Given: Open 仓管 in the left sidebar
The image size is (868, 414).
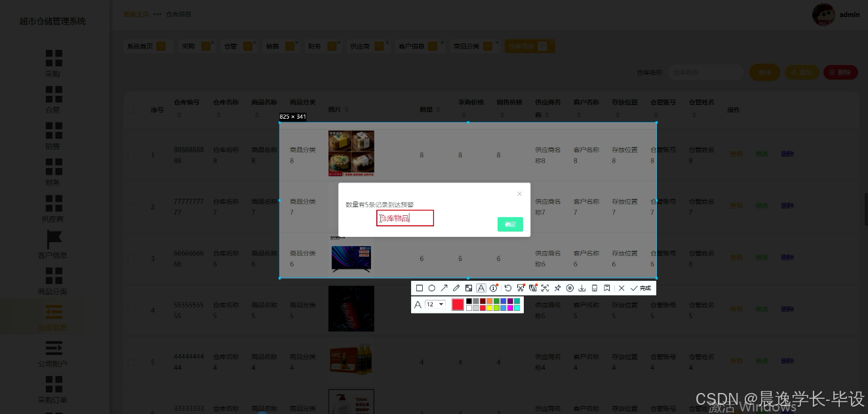Looking at the screenshot, I should pos(54,100).
